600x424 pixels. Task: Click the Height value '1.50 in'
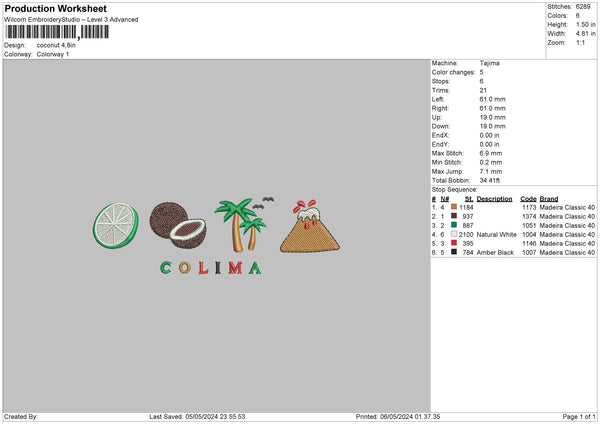point(585,24)
